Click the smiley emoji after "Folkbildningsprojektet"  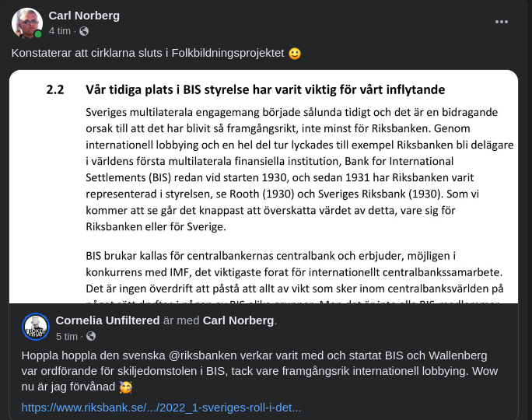(295, 54)
